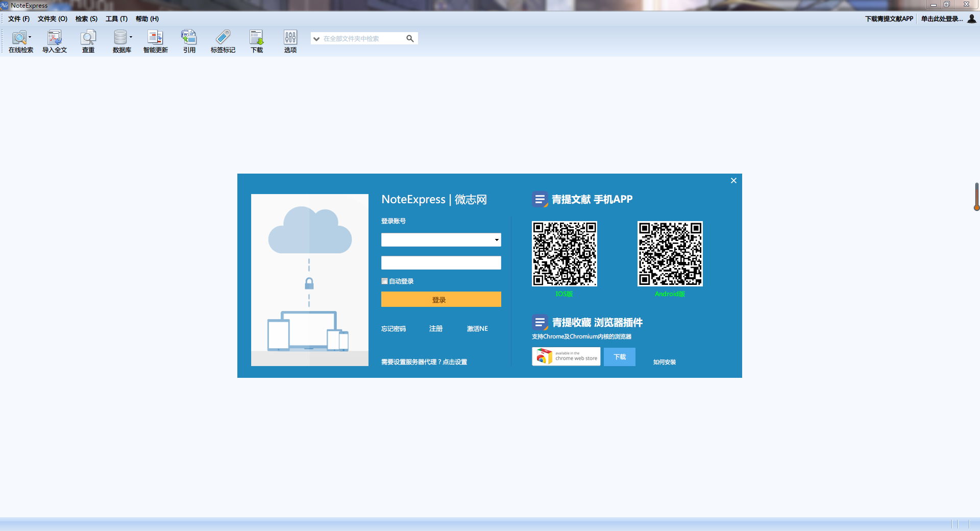This screenshot has width=980, height=531.
Task: Click the Chrome web store badge
Action: [566, 356]
